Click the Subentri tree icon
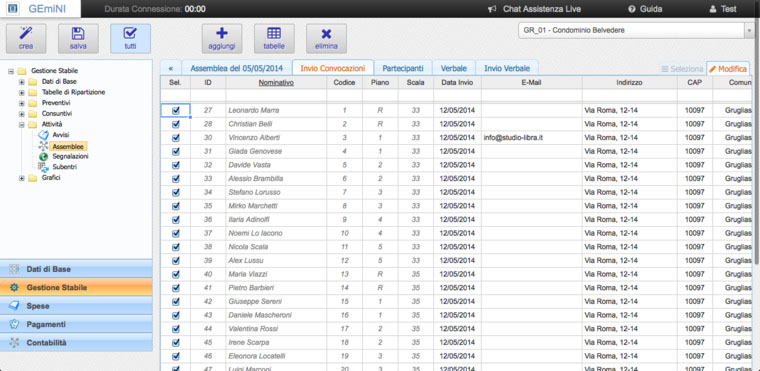760x371 pixels. point(44,167)
